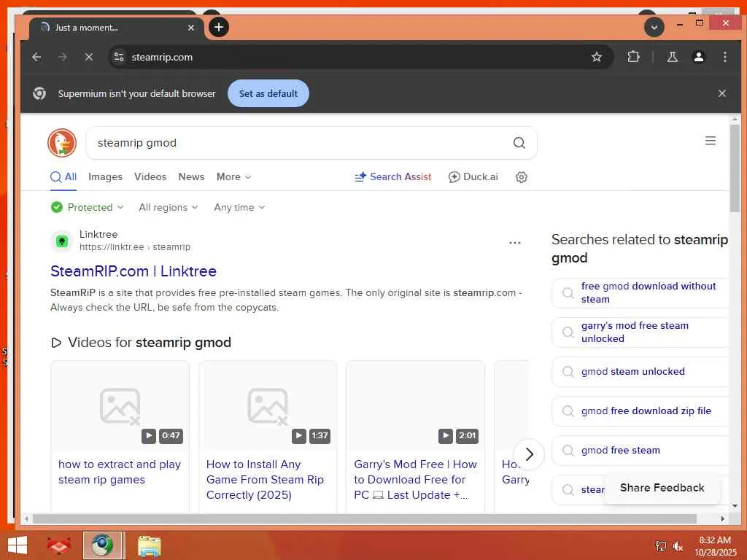The height and width of the screenshot is (560, 747).
Task: Search 'garry's mod free steam unlocked'
Action: tap(640, 332)
